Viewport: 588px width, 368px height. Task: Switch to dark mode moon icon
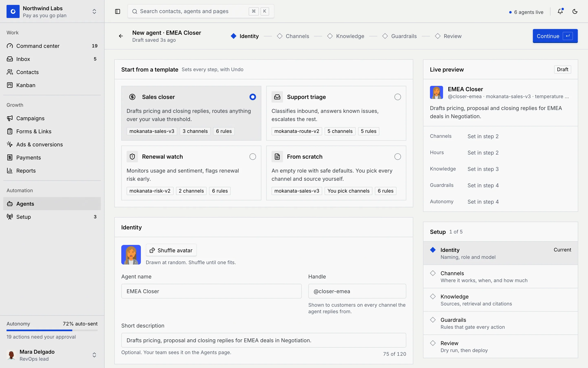point(575,11)
